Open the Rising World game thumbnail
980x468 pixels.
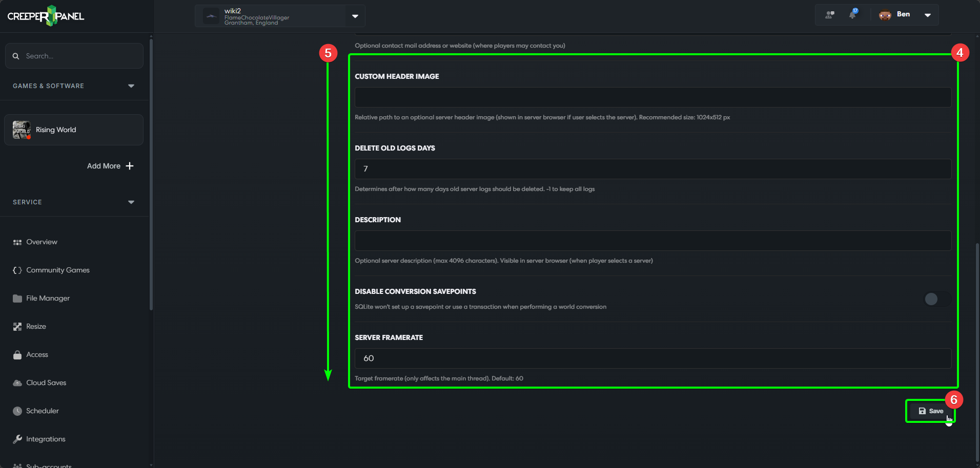(x=22, y=130)
